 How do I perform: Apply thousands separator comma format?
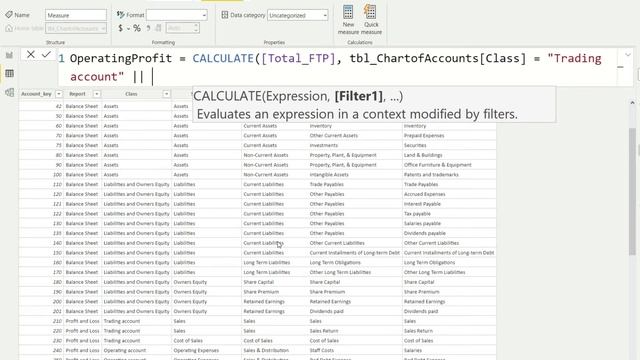click(148, 28)
